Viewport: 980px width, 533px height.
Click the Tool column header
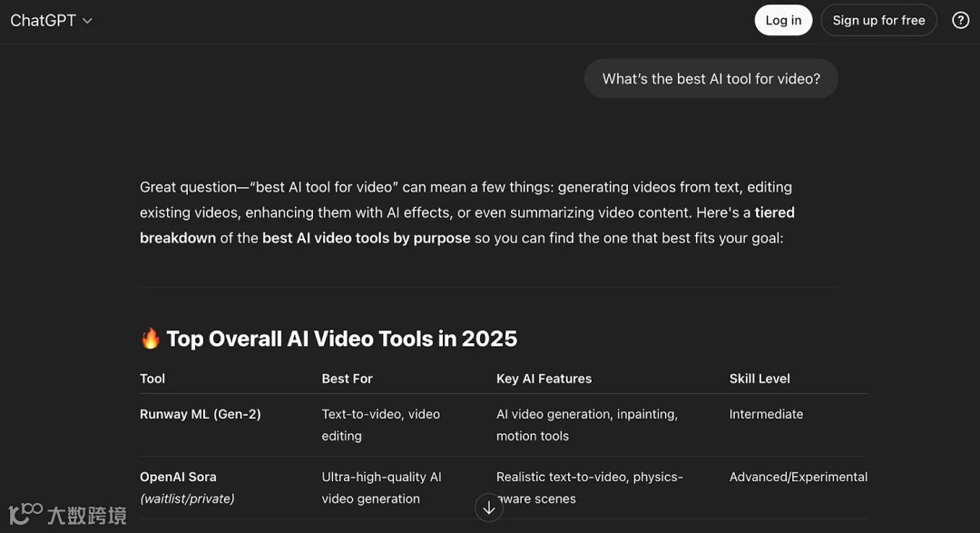[x=152, y=379]
